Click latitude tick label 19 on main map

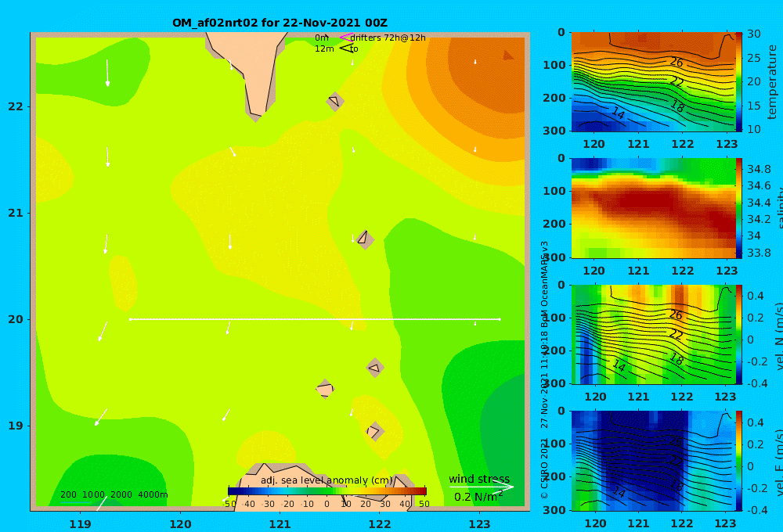coord(16,426)
